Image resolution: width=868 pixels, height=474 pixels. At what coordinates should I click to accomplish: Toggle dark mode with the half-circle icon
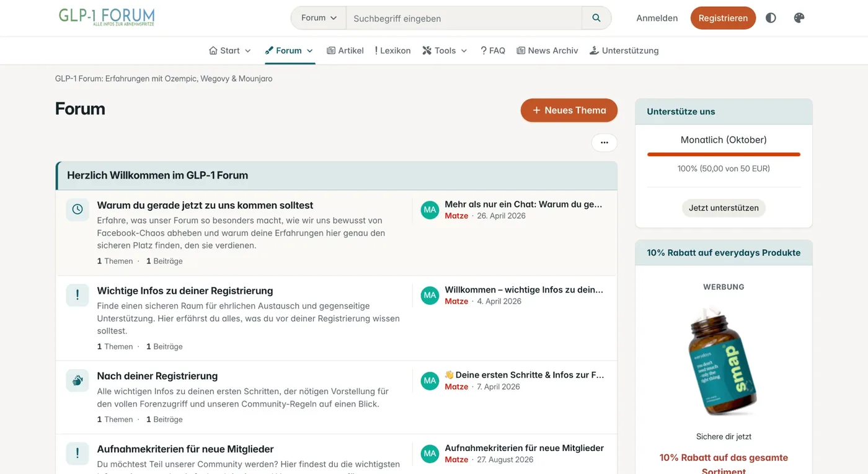pos(771,18)
